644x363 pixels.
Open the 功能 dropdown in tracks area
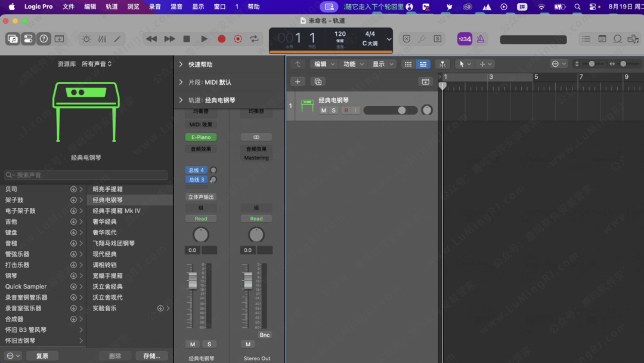click(x=353, y=64)
